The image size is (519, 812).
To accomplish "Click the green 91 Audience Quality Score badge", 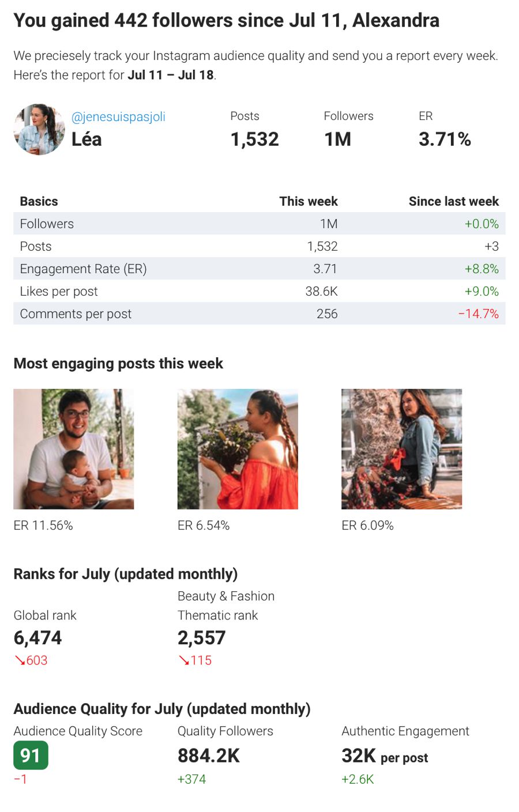I will pos(31,756).
